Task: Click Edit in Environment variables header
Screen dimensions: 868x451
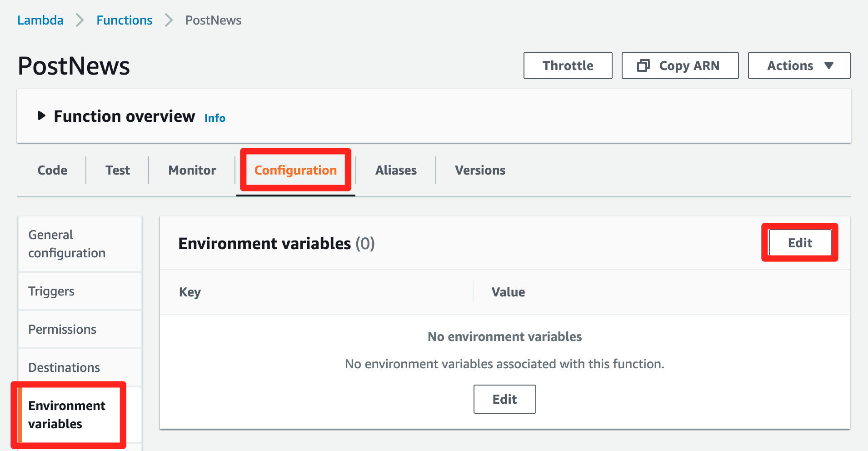Action: point(800,243)
